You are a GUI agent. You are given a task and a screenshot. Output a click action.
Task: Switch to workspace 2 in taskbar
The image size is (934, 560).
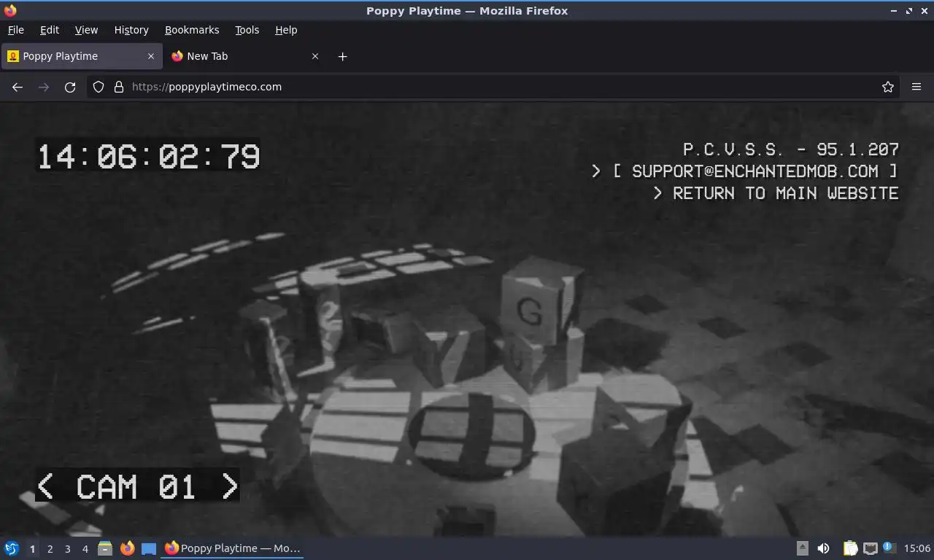(x=50, y=549)
